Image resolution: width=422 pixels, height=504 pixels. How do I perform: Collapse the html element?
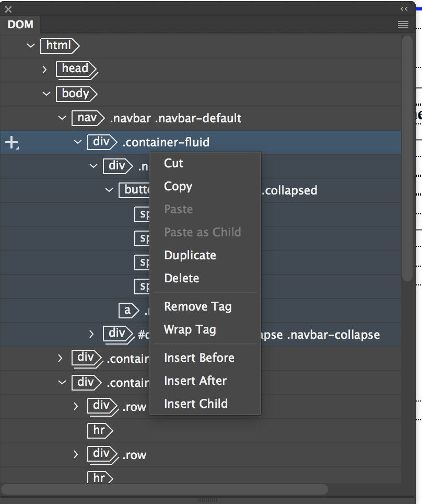click(x=30, y=46)
